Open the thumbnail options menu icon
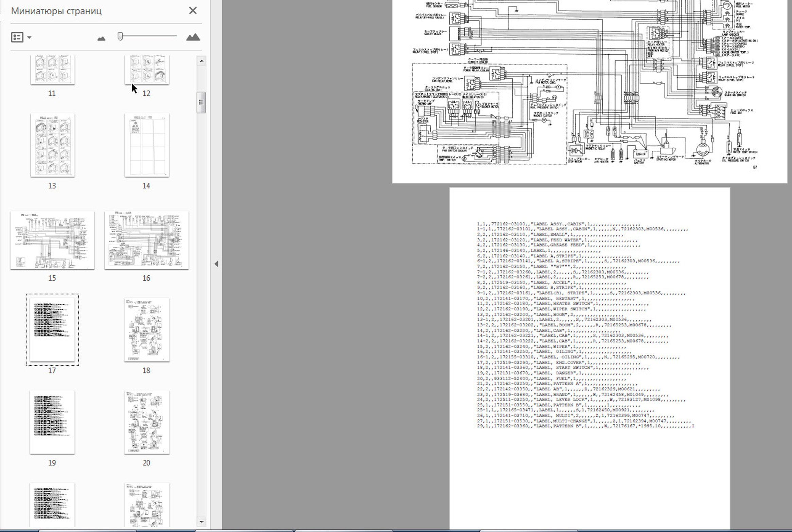The height and width of the screenshot is (532, 792). 17,37
